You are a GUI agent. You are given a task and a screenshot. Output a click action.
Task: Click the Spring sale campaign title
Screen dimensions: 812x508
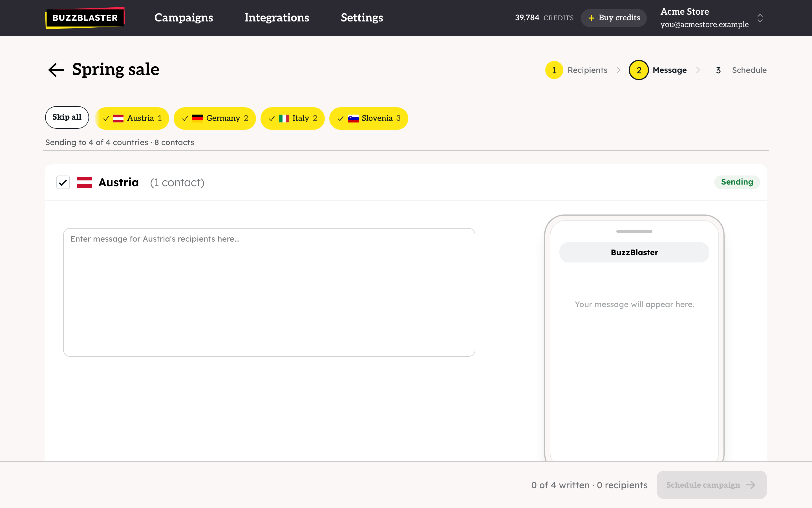click(x=116, y=69)
